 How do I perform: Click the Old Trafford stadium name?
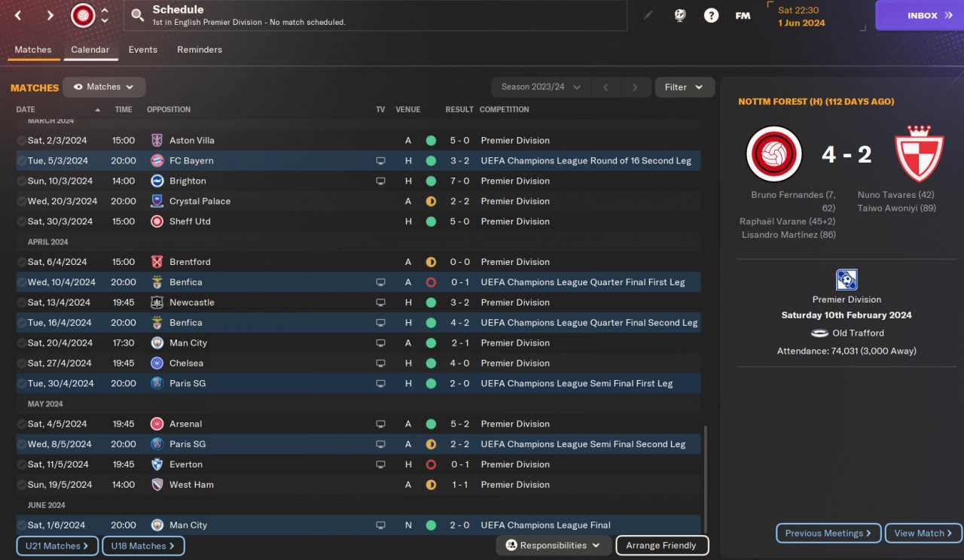(858, 333)
